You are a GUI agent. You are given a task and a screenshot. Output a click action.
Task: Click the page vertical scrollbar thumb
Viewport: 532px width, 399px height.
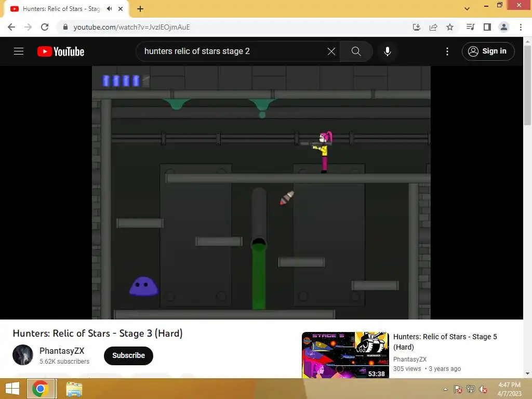[527, 85]
